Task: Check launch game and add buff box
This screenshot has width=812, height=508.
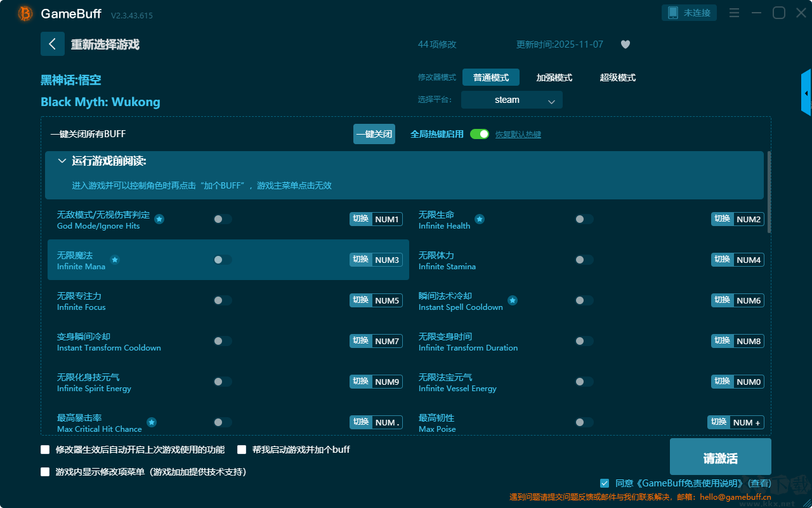Action: tap(242, 450)
